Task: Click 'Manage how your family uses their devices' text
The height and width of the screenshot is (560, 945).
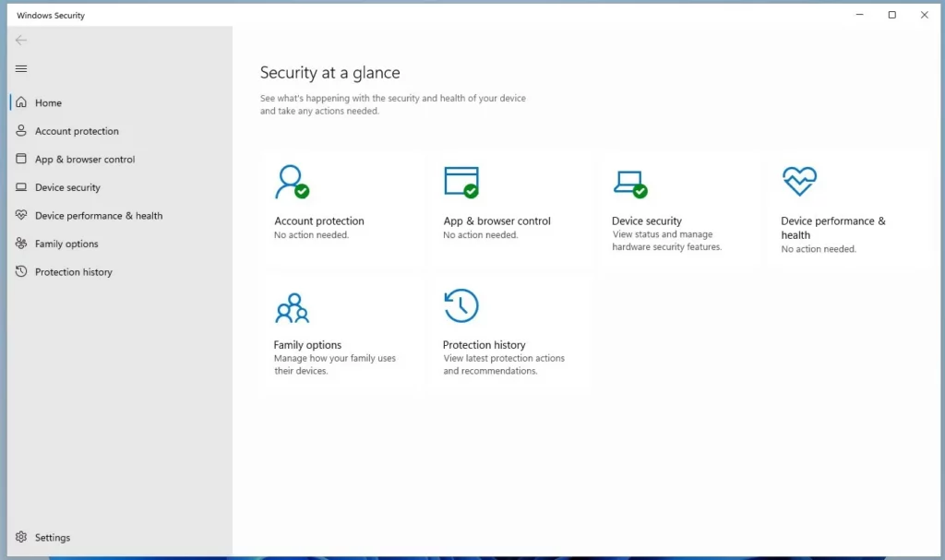Action: coord(334,364)
